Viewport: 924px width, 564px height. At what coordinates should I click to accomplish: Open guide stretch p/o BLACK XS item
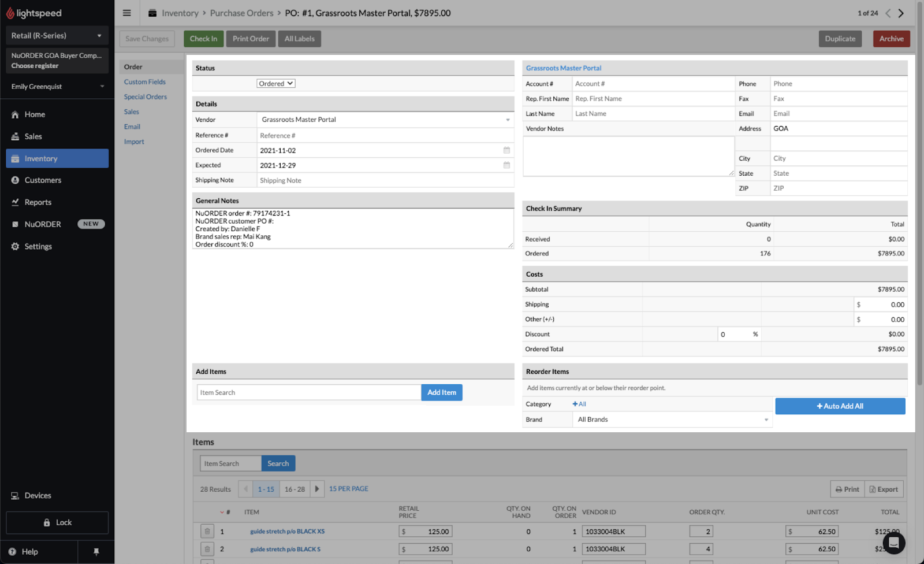[x=287, y=532]
